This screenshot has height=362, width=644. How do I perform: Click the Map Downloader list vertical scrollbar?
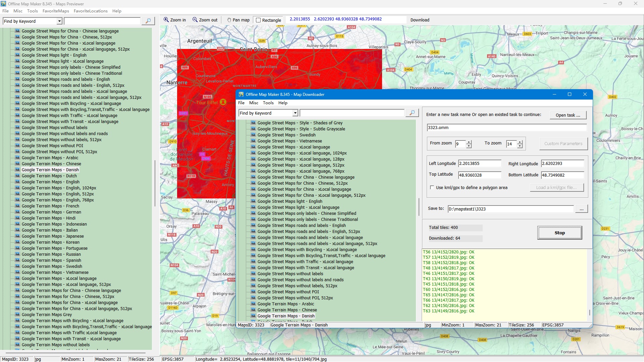coord(419,207)
